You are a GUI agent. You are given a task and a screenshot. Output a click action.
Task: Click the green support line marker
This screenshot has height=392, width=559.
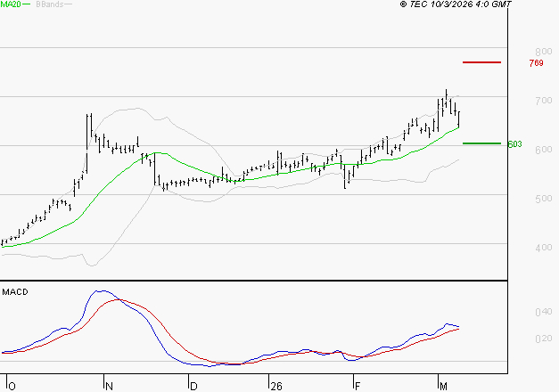point(481,143)
